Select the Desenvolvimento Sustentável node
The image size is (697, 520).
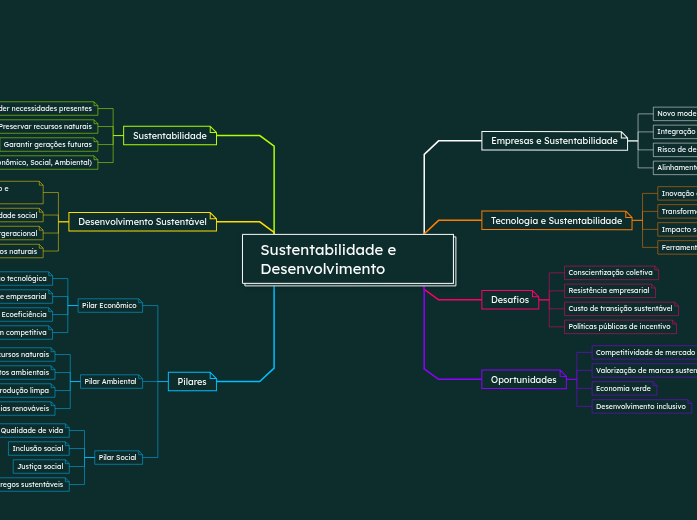142,222
